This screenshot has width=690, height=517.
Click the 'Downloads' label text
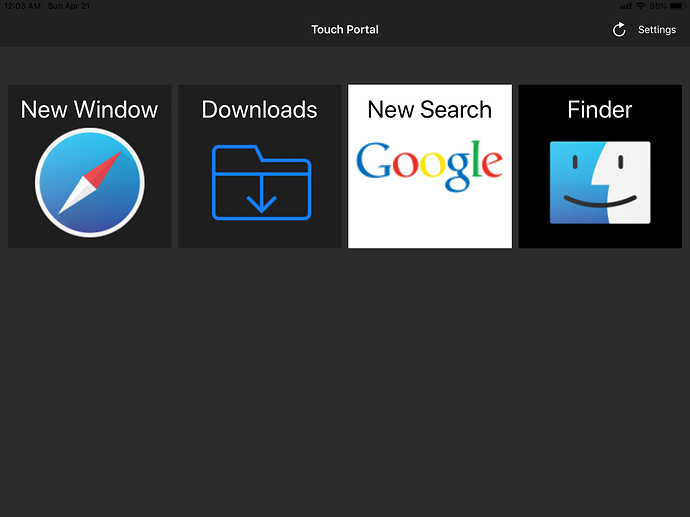coord(259,110)
